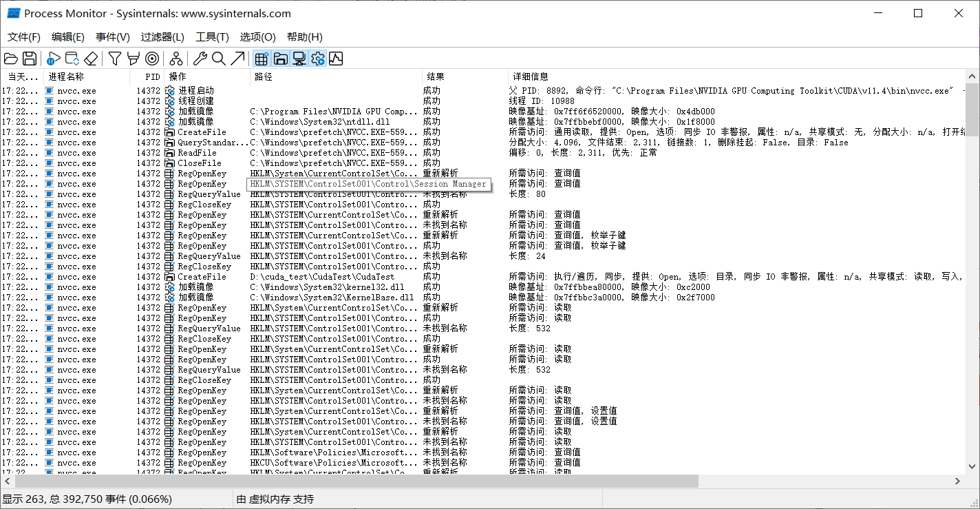Image resolution: width=980 pixels, height=509 pixels.
Task: Click the vertical scrollbar up arrow
Action: click(972, 76)
